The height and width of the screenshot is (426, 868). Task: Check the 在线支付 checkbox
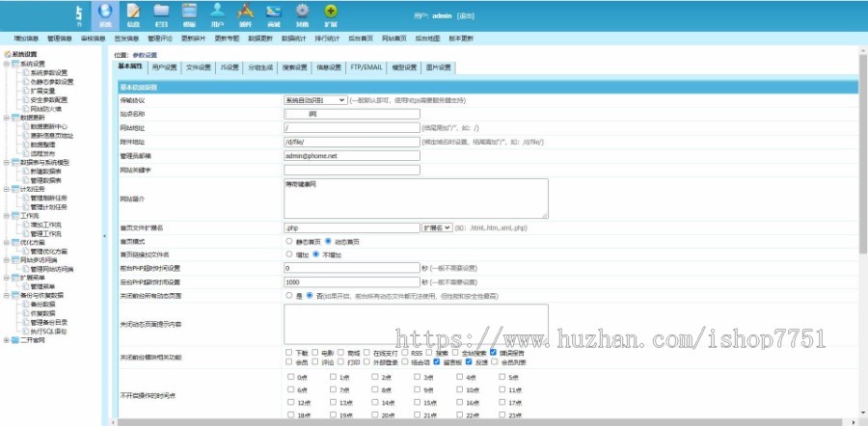coord(366,352)
